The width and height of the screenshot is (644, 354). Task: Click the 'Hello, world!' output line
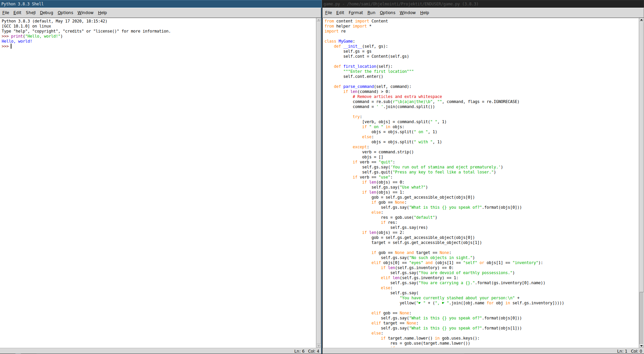coord(17,41)
